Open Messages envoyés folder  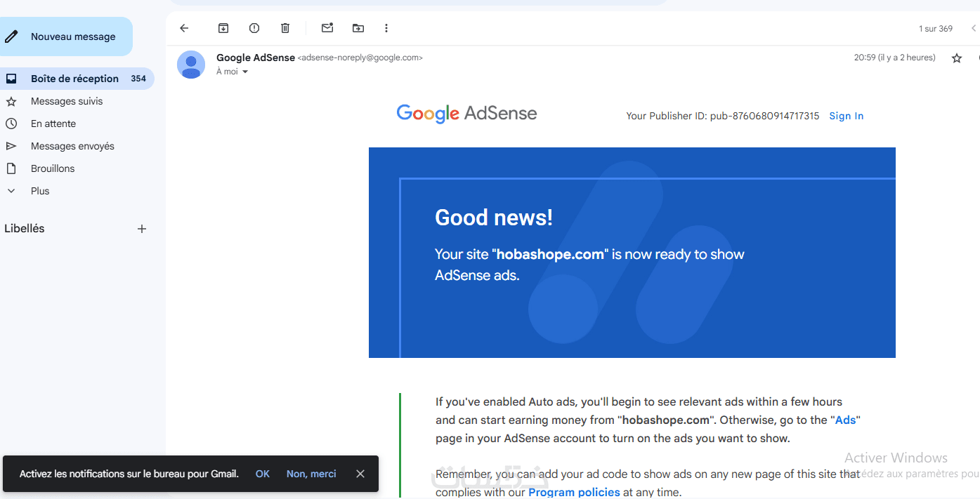coord(72,146)
